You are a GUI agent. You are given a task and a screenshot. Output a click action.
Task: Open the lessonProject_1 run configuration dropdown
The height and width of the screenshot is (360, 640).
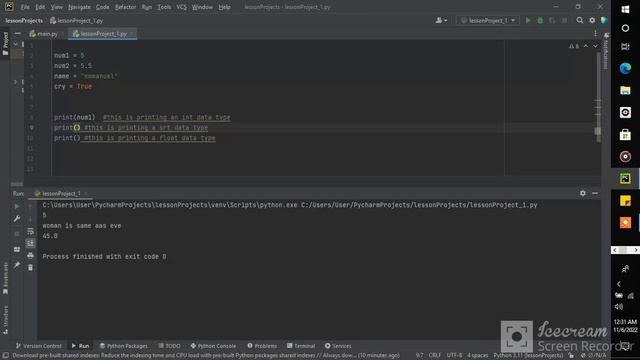pyautogui.click(x=488, y=20)
